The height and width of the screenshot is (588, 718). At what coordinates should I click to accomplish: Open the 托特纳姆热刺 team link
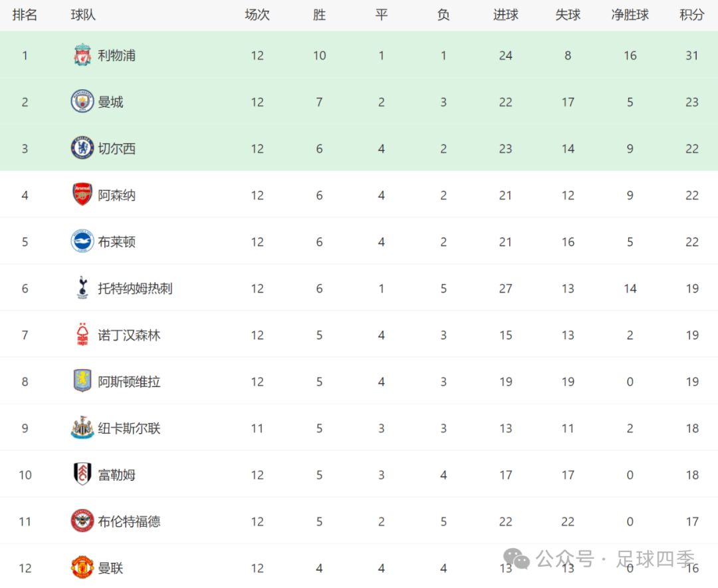tap(135, 288)
